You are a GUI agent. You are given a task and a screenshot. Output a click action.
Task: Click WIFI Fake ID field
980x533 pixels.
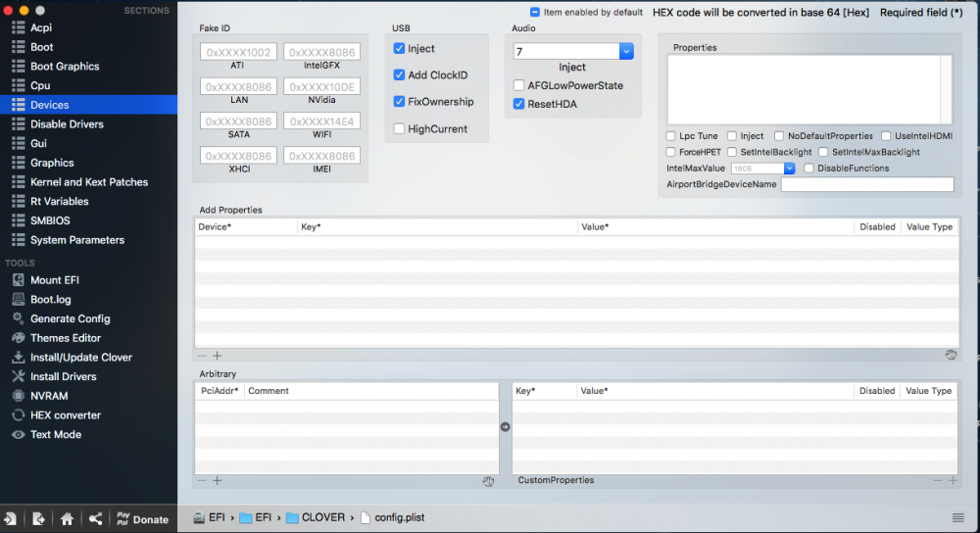click(x=321, y=121)
